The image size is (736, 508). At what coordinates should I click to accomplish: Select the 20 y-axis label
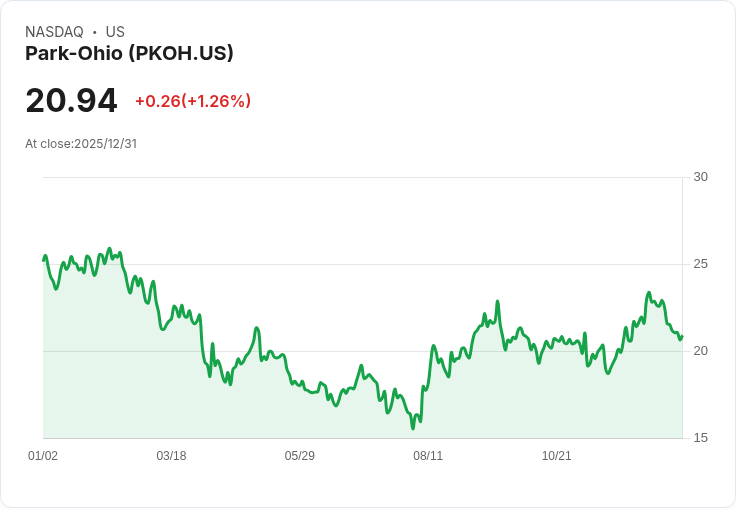tap(700, 351)
